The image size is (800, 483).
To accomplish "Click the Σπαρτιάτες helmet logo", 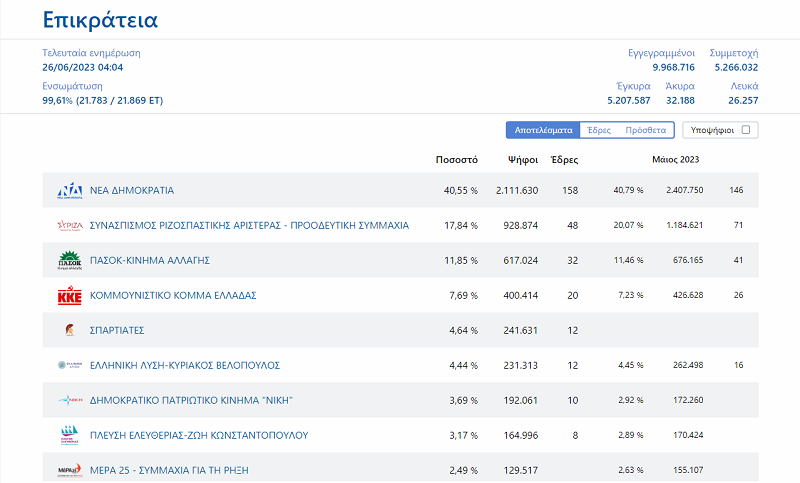I will point(70,330).
